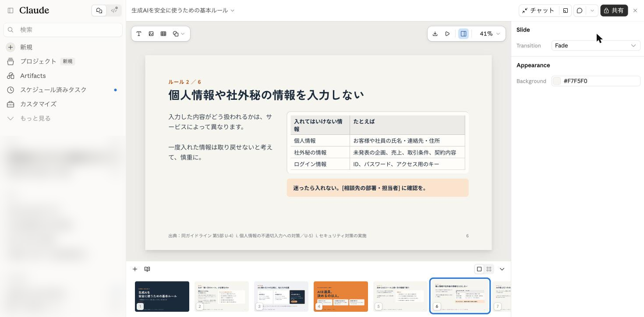Select the insert image tool

151,34
